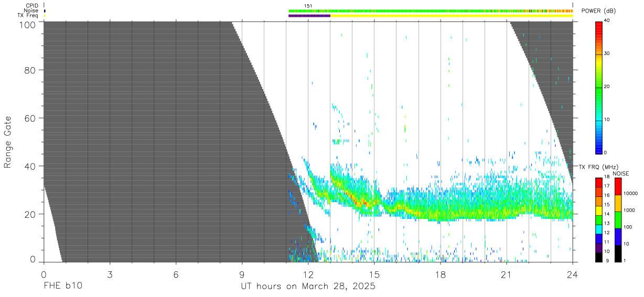Screen dimensions: 644x297
Task: Click the 80 tick on Range Gate axis
Action: [x=30, y=70]
